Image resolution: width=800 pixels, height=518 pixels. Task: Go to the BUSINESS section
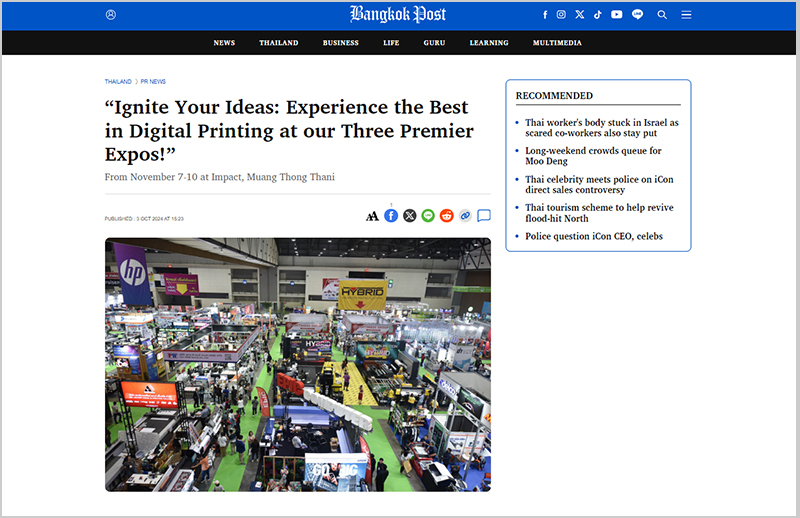point(341,43)
